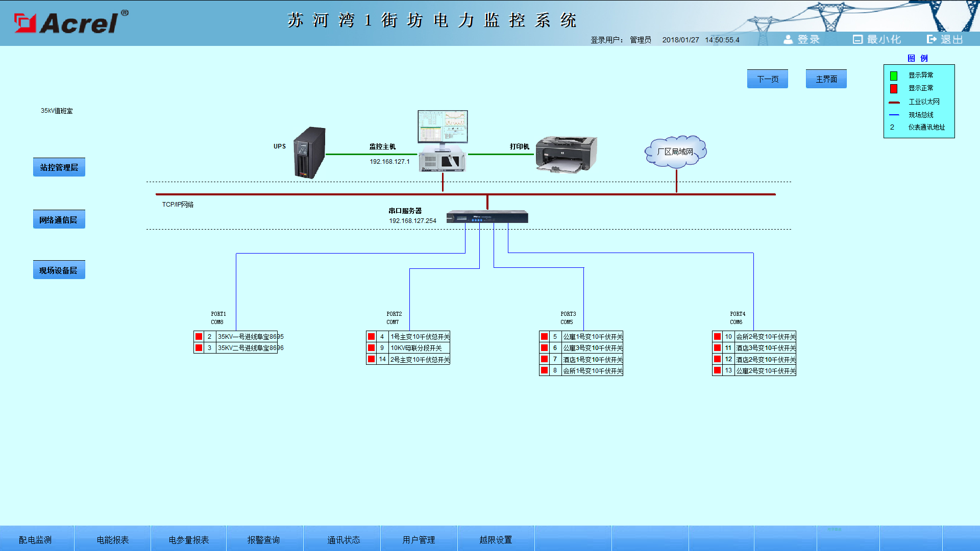Click the PORT4 COM6 label
This screenshot has width=980, height=551.
point(737,318)
